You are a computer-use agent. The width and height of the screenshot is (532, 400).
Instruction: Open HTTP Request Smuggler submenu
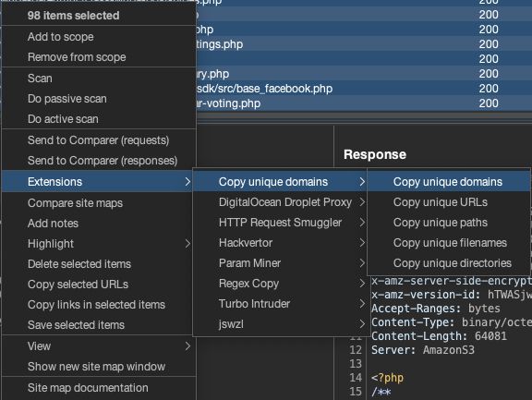tap(280, 223)
